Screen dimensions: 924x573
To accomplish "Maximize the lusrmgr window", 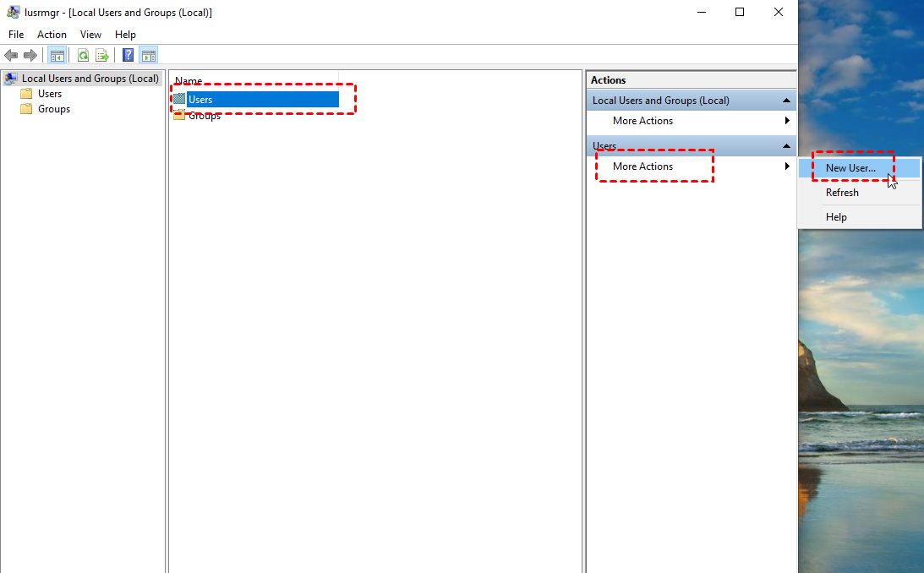I will [x=740, y=12].
